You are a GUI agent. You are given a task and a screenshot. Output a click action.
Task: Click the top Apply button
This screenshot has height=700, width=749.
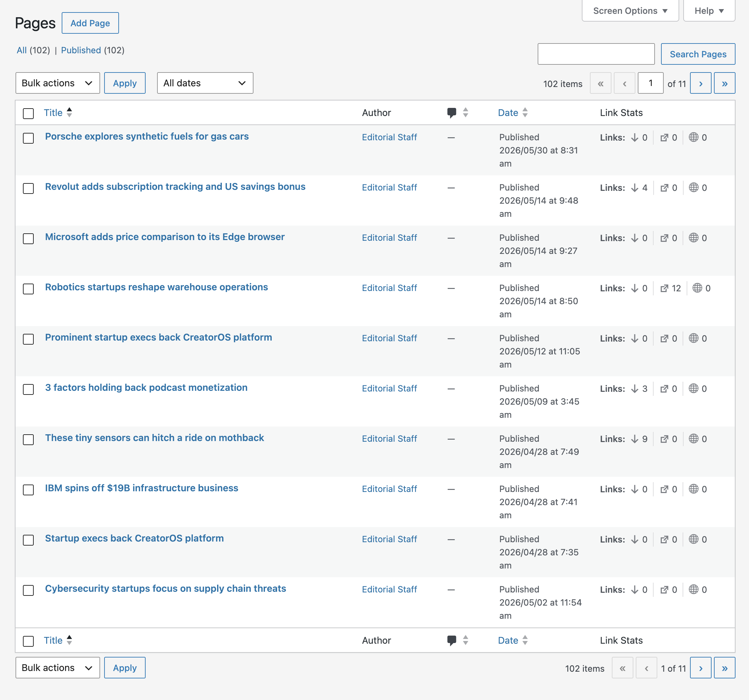(125, 83)
